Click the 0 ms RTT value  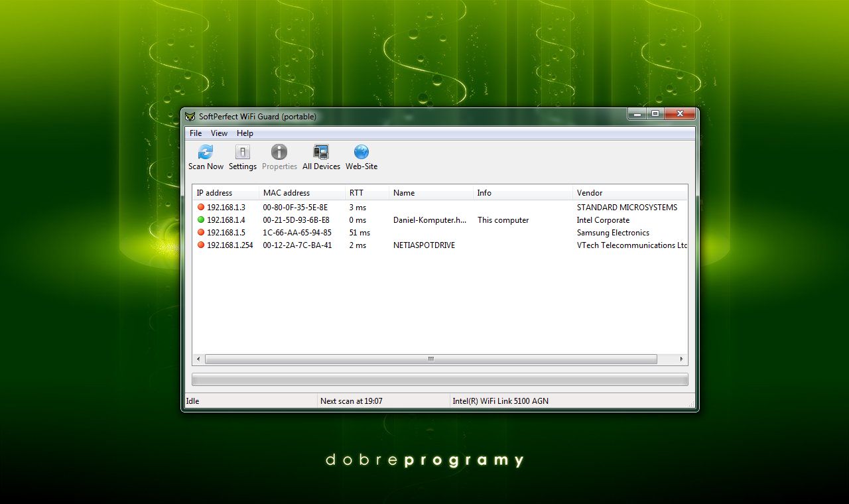point(358,220)
